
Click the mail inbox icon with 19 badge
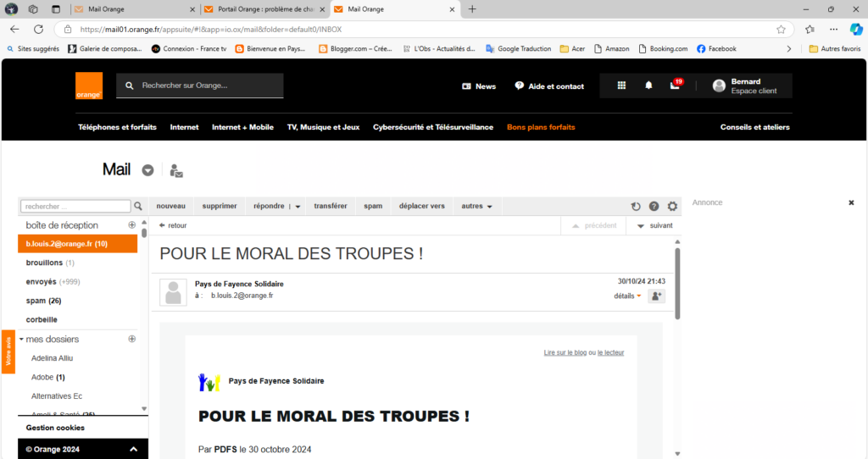pos(675,86)
